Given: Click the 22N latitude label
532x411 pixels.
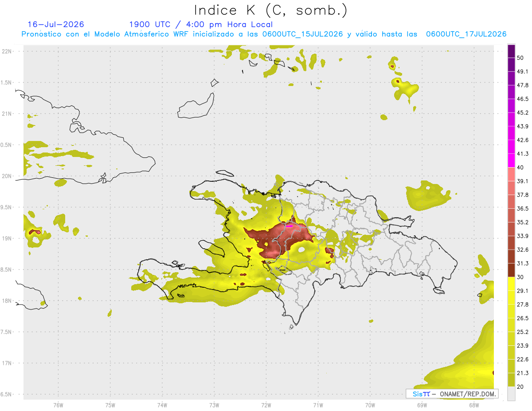Looking at the screenshot, I should click(7, 51).
